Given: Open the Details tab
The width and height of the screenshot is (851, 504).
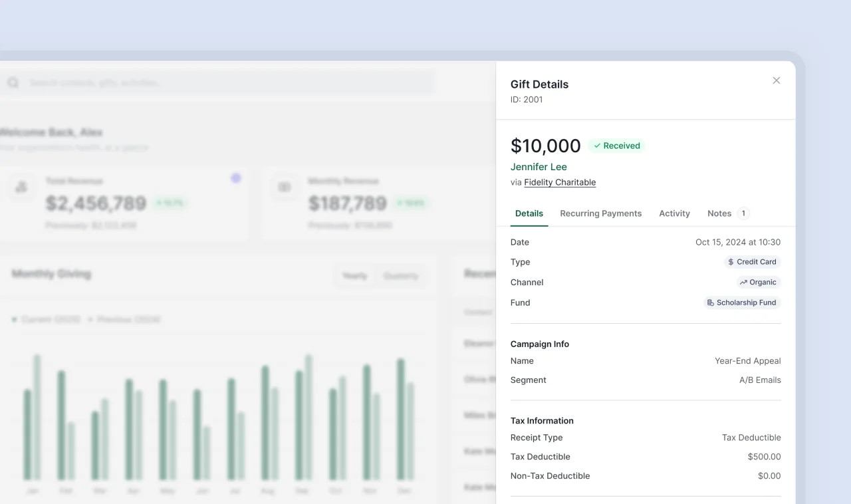Looking at the screenshot, I should coord(529,213).
